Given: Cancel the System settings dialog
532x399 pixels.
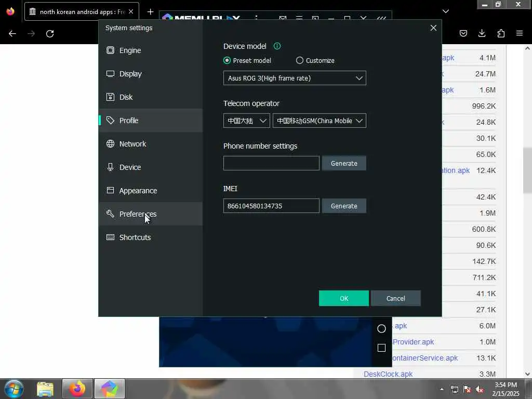Looking at the screenshot, I should click(395, 298).
